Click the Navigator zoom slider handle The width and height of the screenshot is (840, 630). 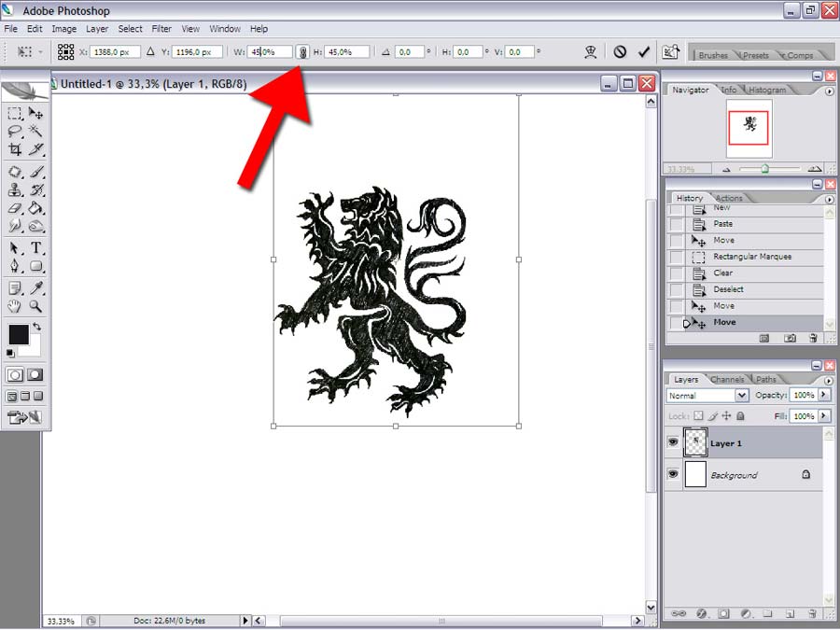(765, 169)
